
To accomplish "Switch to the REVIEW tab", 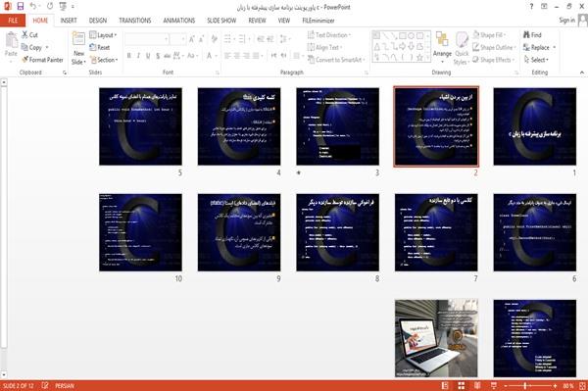I will click(x=257, y=21).
